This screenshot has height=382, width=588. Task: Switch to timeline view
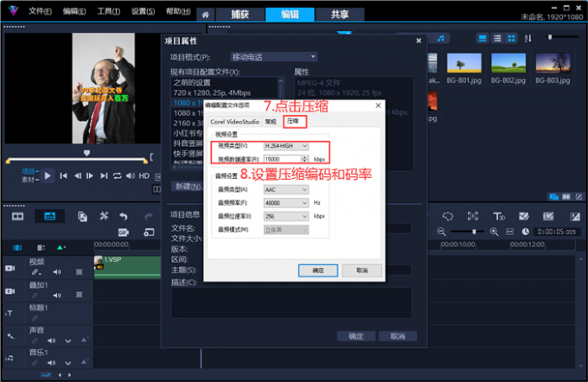point(49,216)
